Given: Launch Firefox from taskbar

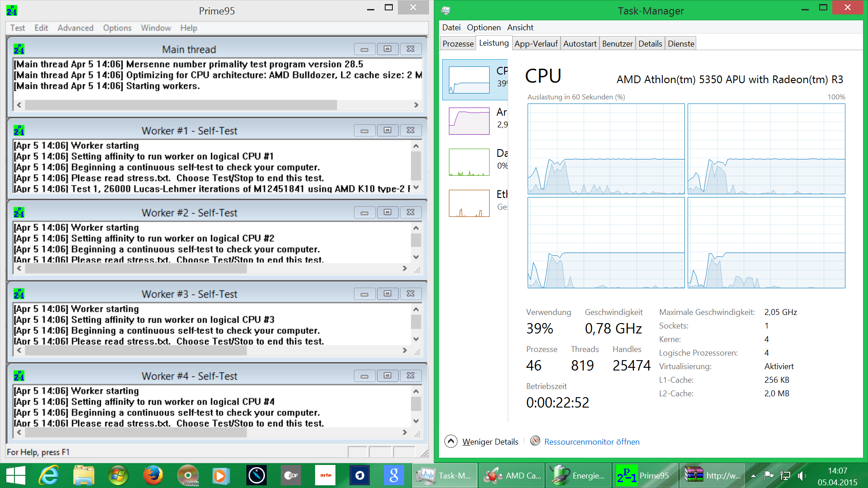Looking at the screenshot, I should [153, 476].
